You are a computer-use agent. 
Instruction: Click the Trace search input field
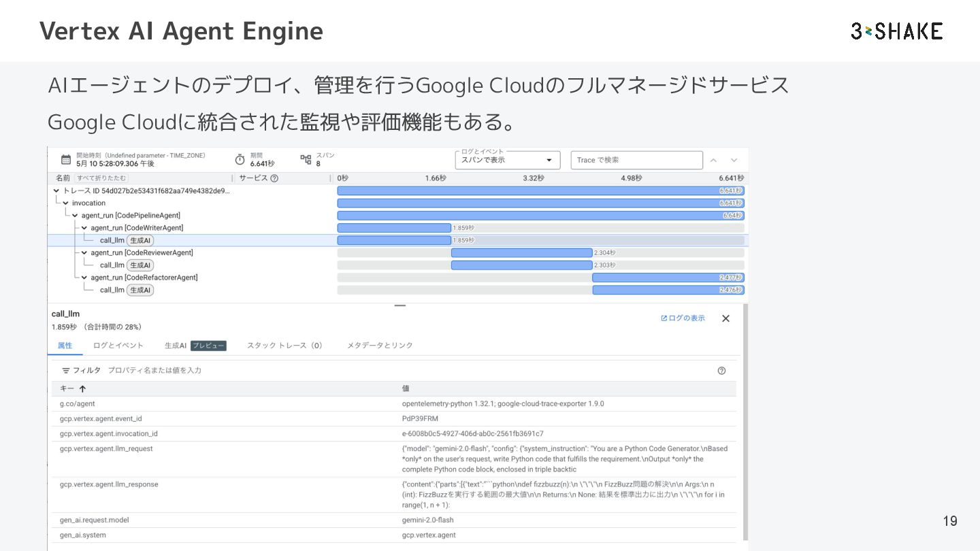(x=636, y=161)
